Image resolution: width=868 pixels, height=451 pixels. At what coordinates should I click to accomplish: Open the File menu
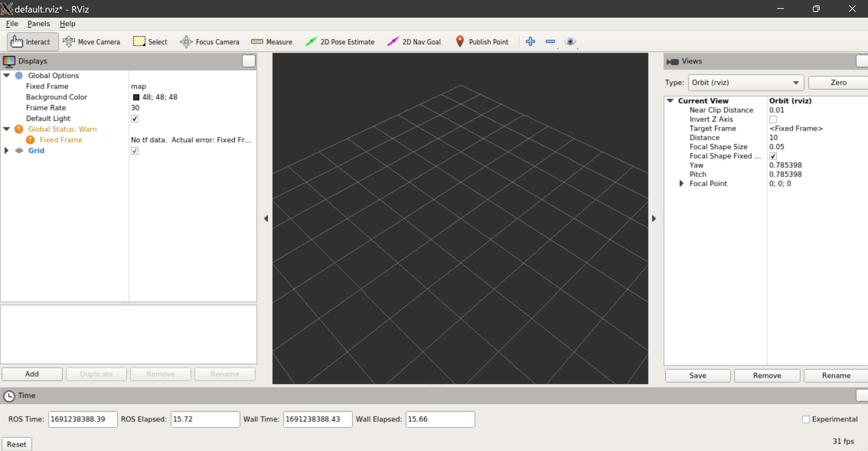pos(12,23)
